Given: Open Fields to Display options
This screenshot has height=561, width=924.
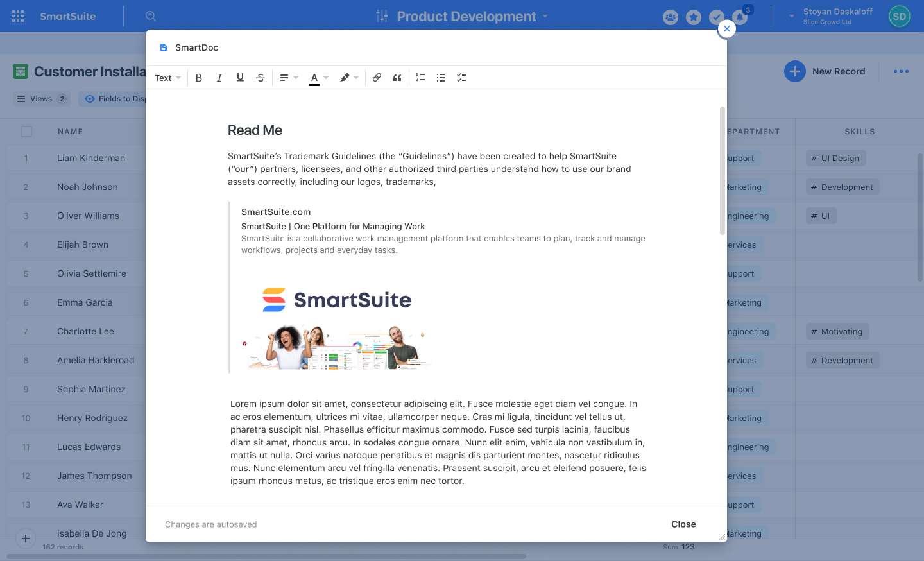Looking at the screenshot, I should pos(116,99).
